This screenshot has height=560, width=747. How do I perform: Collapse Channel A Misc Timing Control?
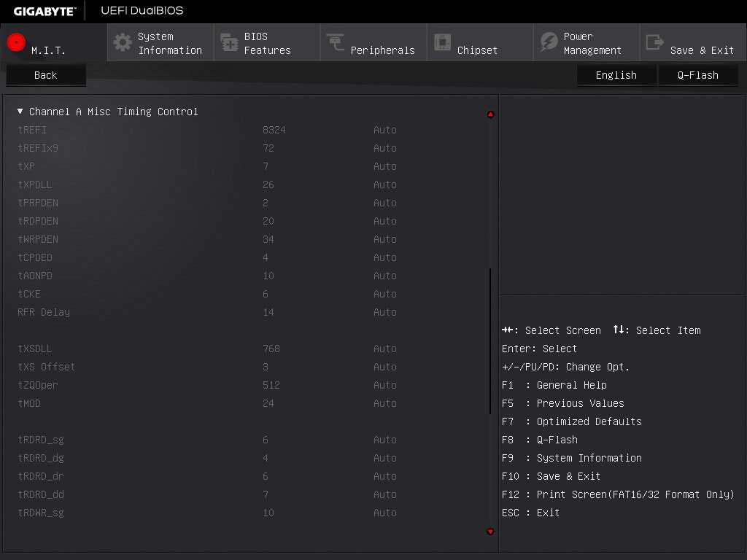(20, 112)
